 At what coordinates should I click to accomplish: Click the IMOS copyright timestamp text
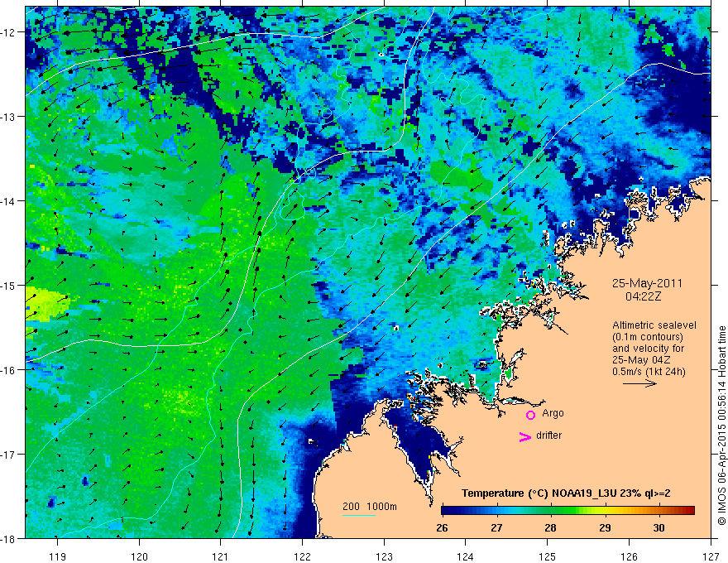[721, 426]
